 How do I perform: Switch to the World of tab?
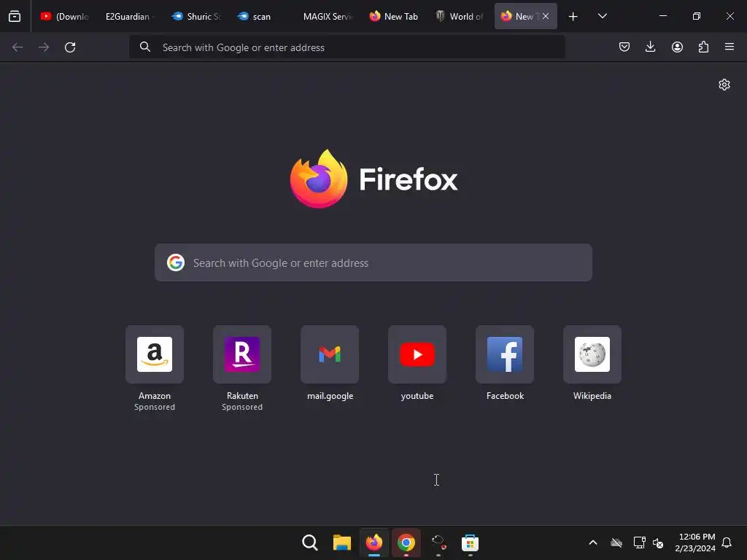460,16
